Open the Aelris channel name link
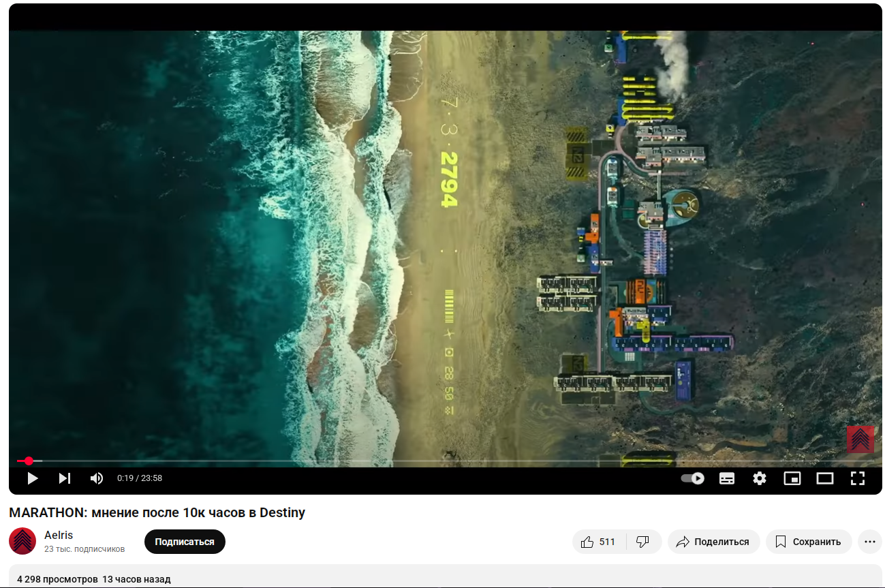Image resolution: width=885 pixels, height=588 pixels. [59, 535]
